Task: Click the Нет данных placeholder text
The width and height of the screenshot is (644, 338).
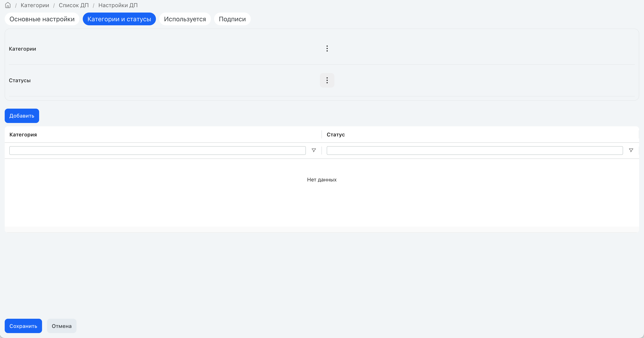Action: click(x=322, y=180)
